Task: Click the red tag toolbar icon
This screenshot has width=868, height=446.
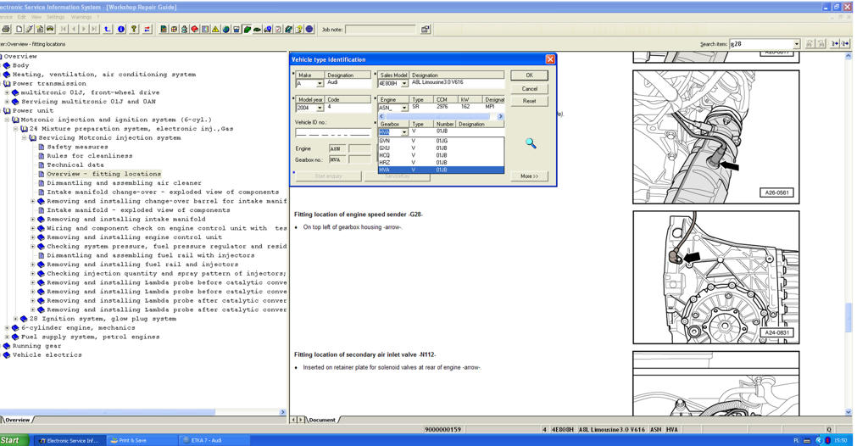Action: [195, 29]
